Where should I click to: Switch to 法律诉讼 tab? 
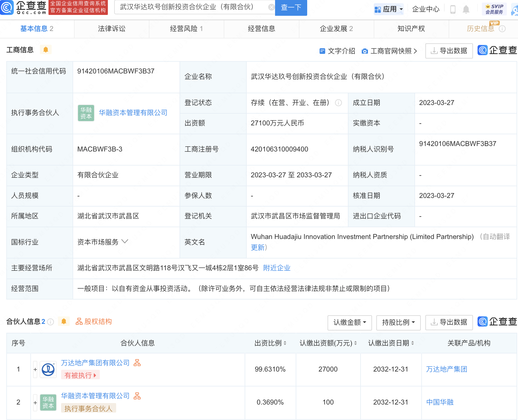[112, 29]
